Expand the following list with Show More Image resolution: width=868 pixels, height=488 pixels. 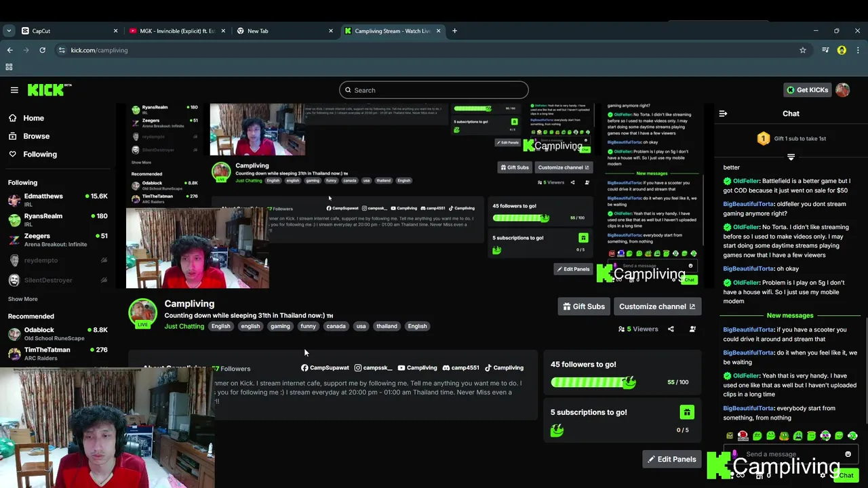coord(22,299)
